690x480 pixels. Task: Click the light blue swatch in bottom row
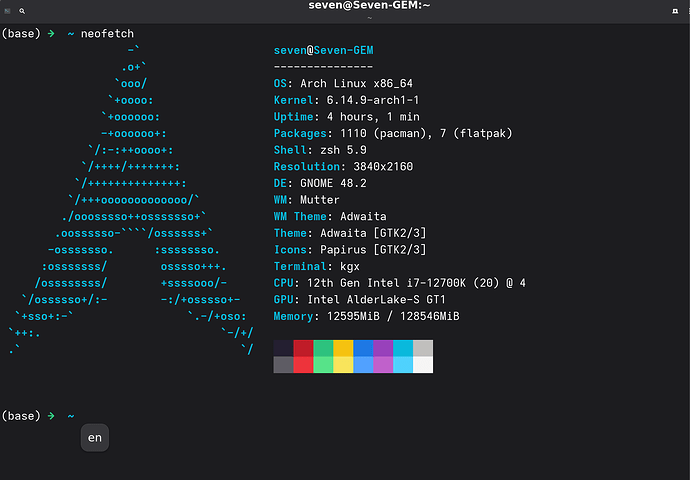[363, 365]
